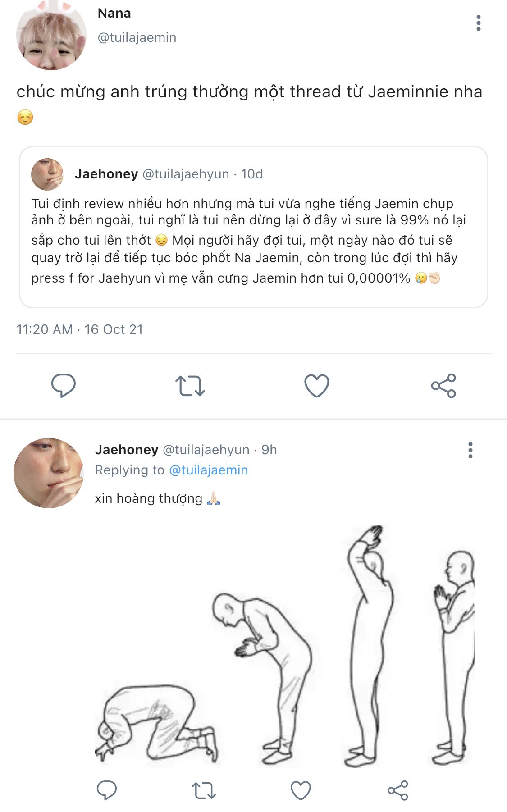Open more options on Jaehoney's reply

(x=470, y=450)
